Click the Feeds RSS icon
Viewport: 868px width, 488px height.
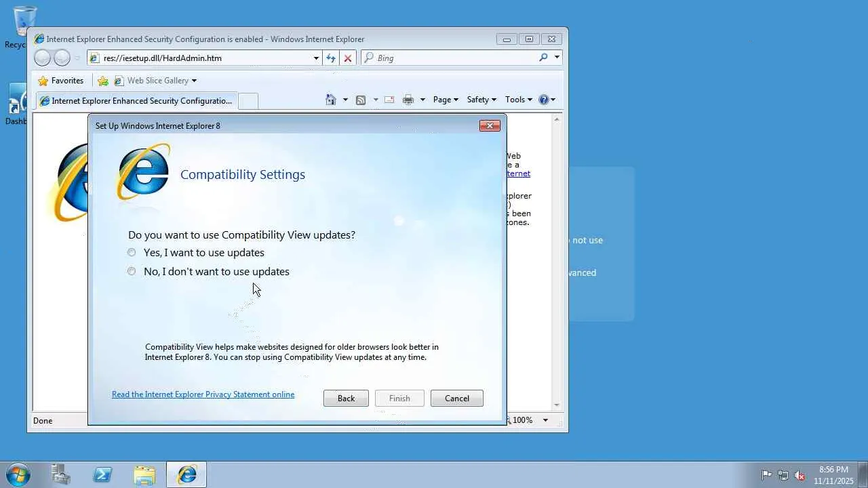click(361, 100)
